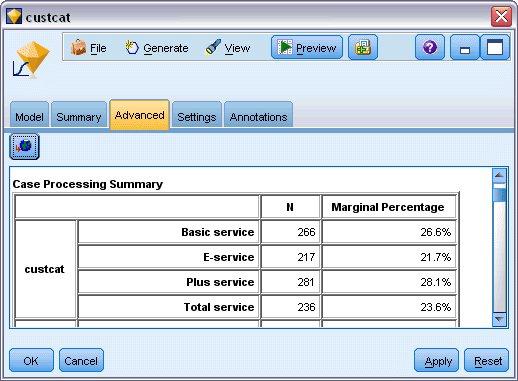
Task: Click the add-to-project icon beside Preview
Action: [363, 48]
